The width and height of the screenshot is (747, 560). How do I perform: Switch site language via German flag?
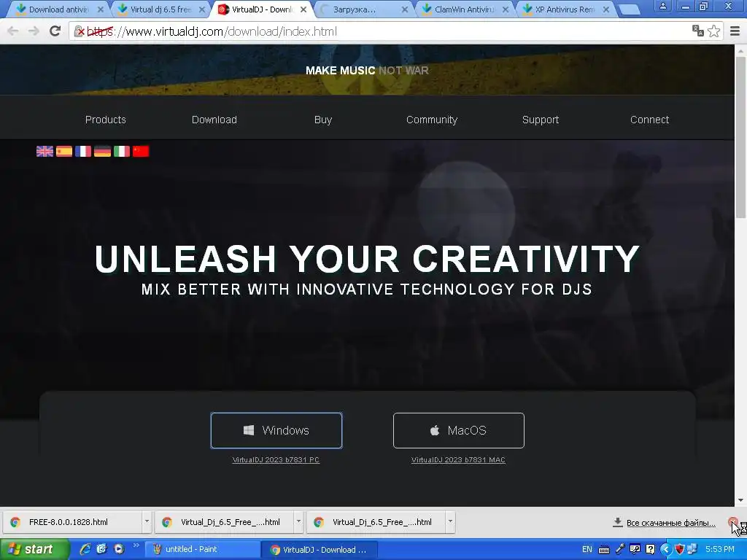click(102, 152)
